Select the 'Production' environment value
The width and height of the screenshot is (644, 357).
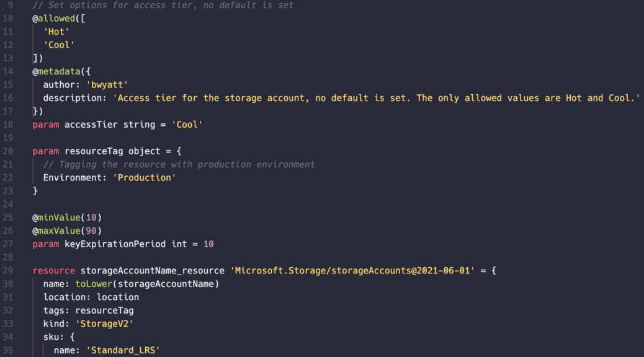(x=144, y=178)
